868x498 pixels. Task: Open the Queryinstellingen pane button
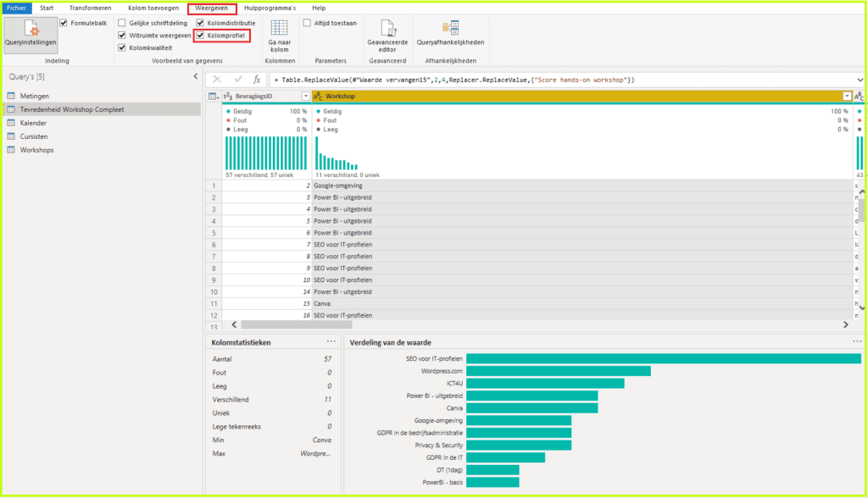coord(31,35)
